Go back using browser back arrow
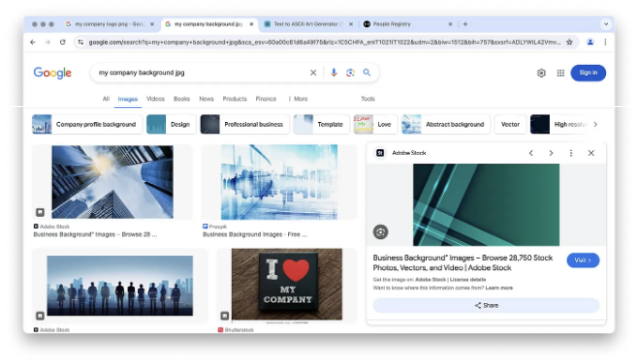The width and height of the screenshot is (638, 364). 33,42
